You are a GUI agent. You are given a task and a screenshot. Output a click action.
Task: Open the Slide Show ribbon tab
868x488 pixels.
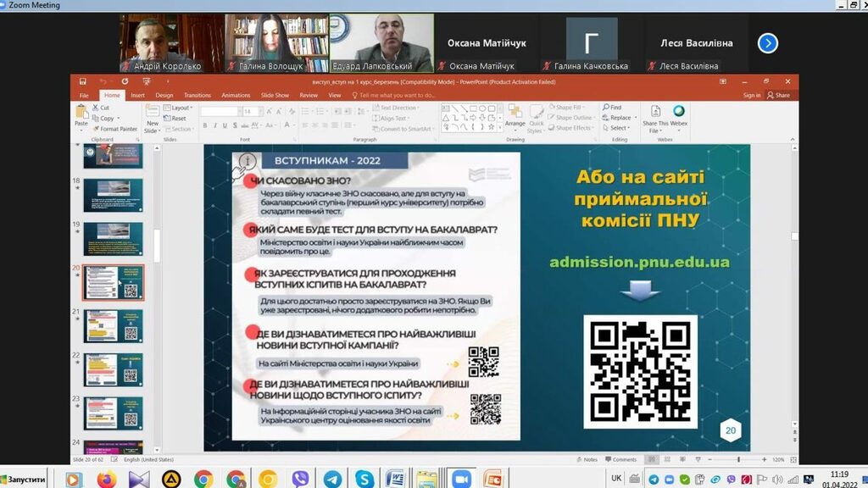275,96
